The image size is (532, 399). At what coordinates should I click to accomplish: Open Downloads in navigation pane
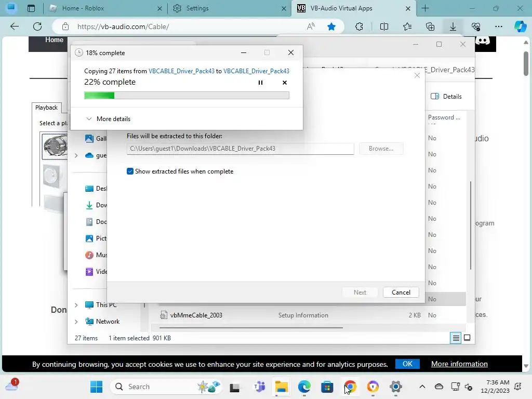tap(96, 205)
